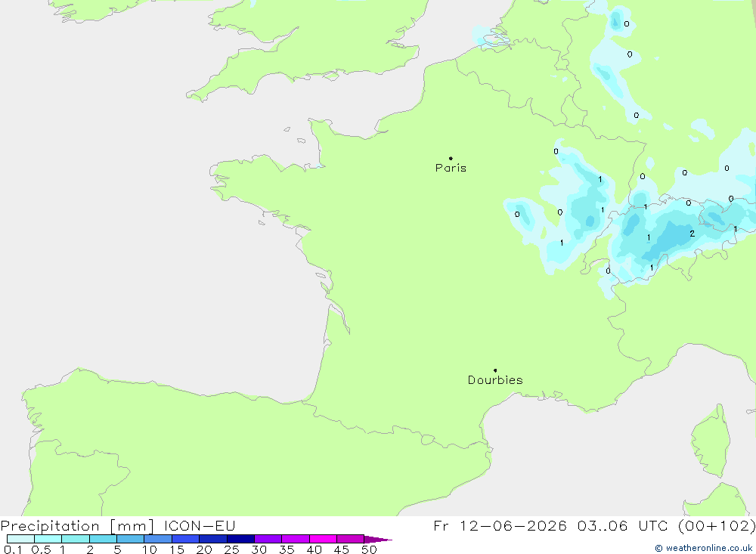The image size is (756, 554).
Task: Click the "Precipitation [mm]" title text
Action: pyautogui.click(x=77, y=526)
